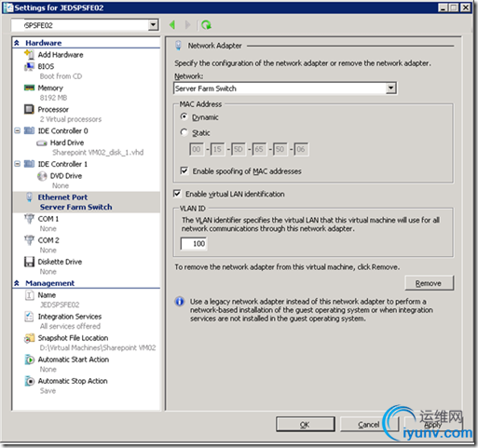Collapse the Hardware section
This screenshot has height=448, width=478.
[x=17, y=43]
